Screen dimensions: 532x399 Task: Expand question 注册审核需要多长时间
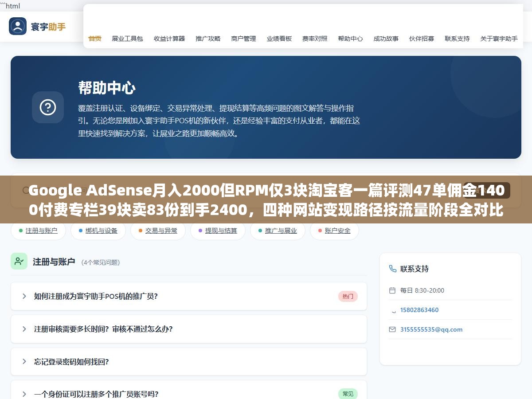pos(189,329)
